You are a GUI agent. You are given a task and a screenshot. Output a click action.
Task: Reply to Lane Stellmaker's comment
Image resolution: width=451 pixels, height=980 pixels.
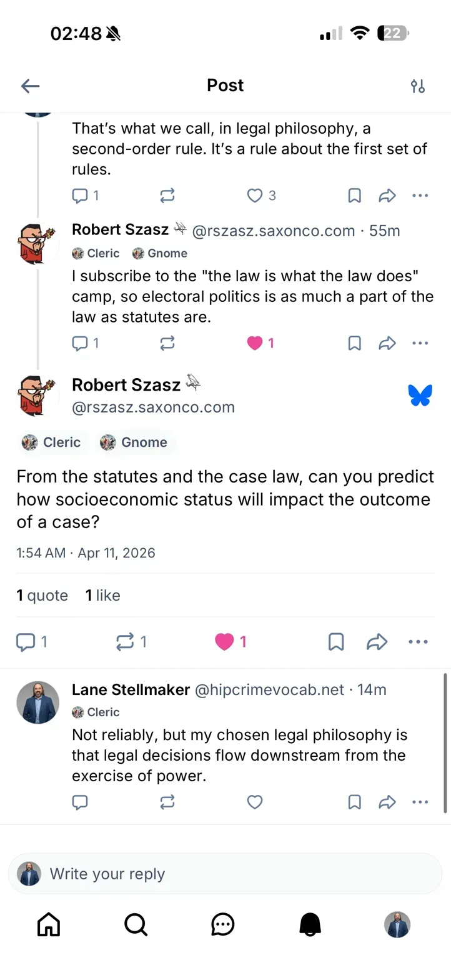point(80,802)
